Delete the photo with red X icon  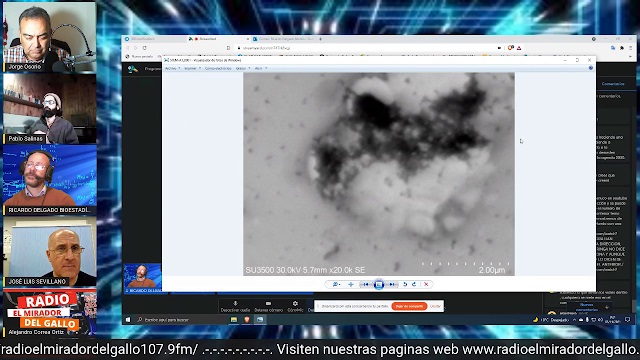click(426, 284)
